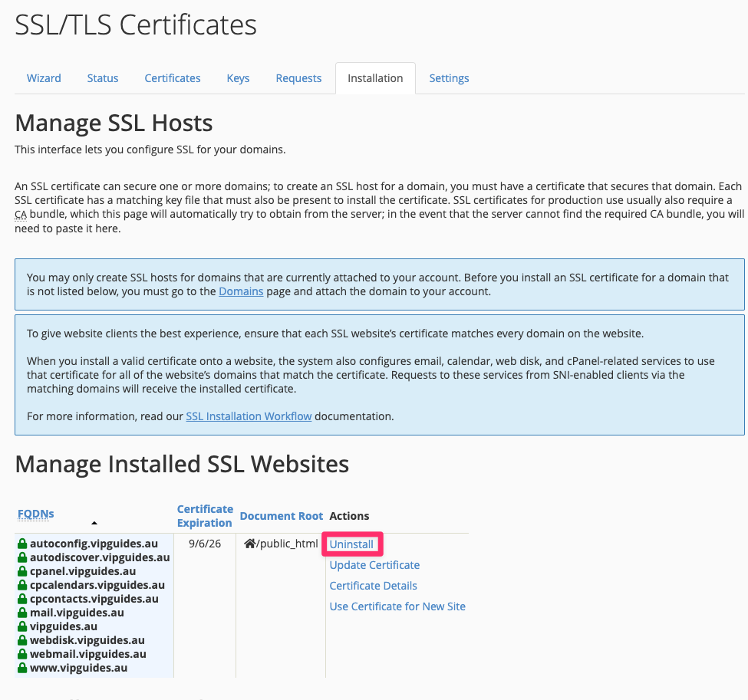This screenshot has height=700, width=748.
Task: Open the Wizard tab
Action: point(44,78)
